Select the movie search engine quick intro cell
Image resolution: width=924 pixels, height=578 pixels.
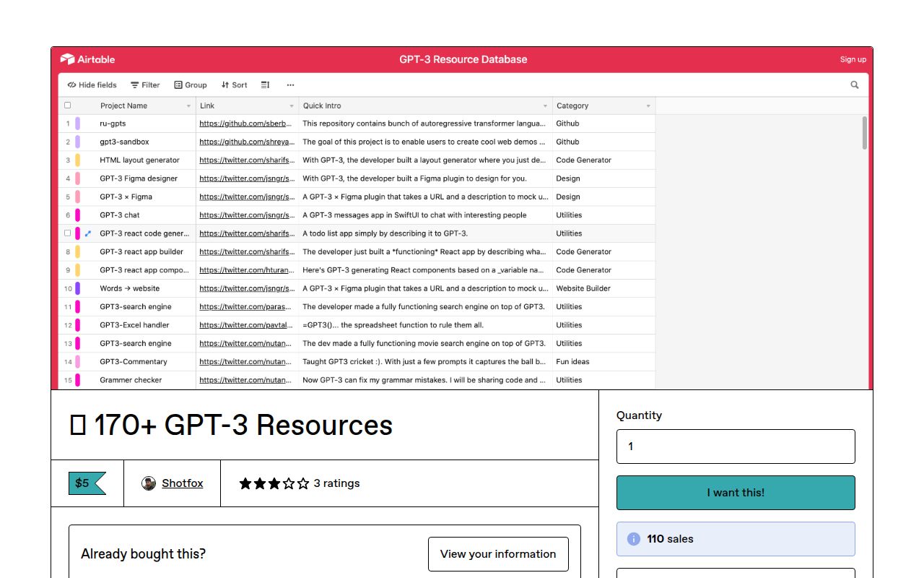click(x=426, y=343)
